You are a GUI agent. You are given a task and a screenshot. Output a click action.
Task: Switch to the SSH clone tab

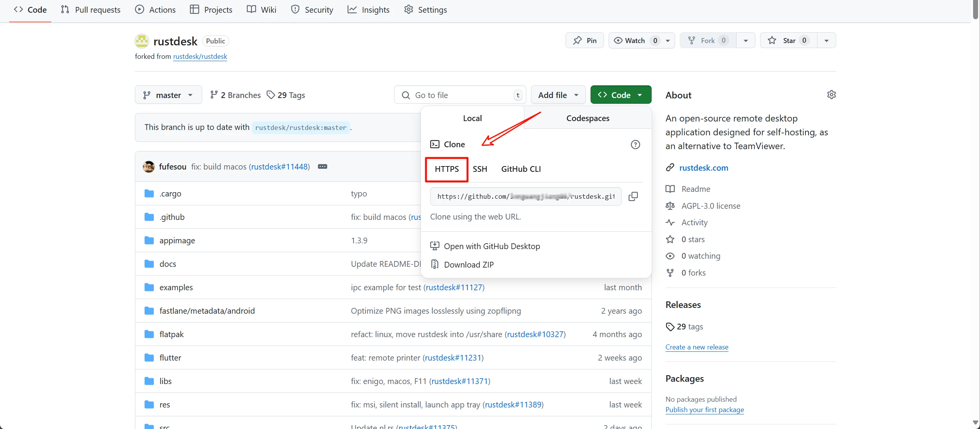tap(480, 169)
